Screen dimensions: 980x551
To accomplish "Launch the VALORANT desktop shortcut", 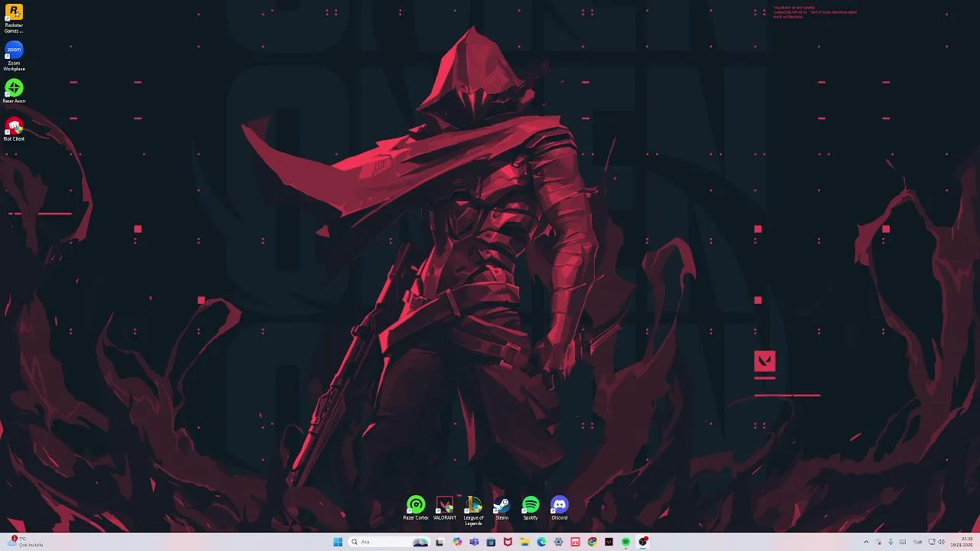I will tap(445, 508).
